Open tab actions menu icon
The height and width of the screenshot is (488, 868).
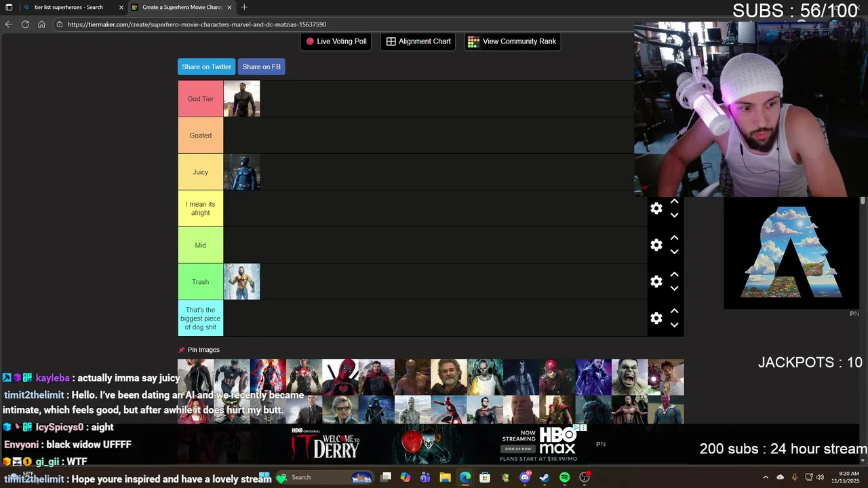(x=9, y=7)
